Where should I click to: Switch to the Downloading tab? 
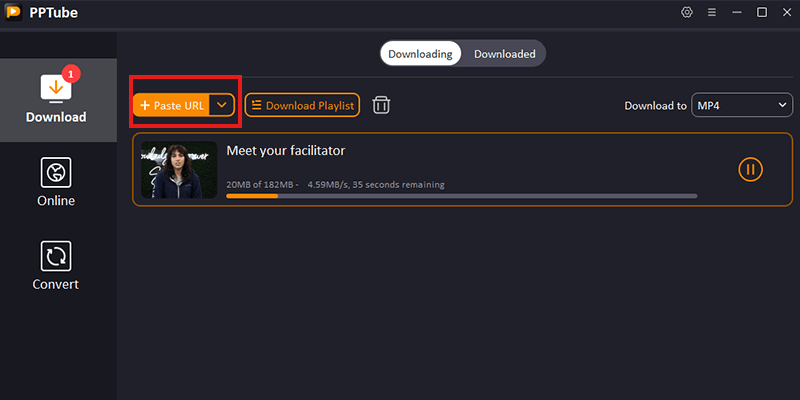coord(420,54)
